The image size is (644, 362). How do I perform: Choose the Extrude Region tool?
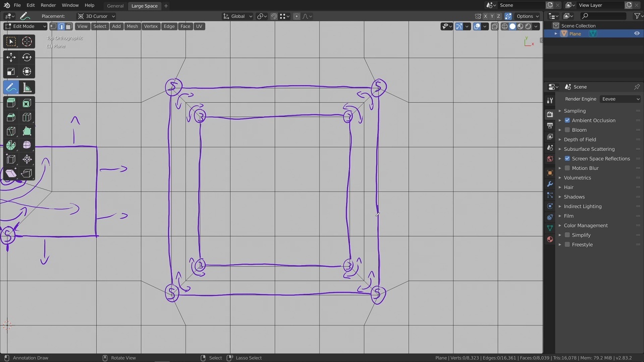[11, 103]
